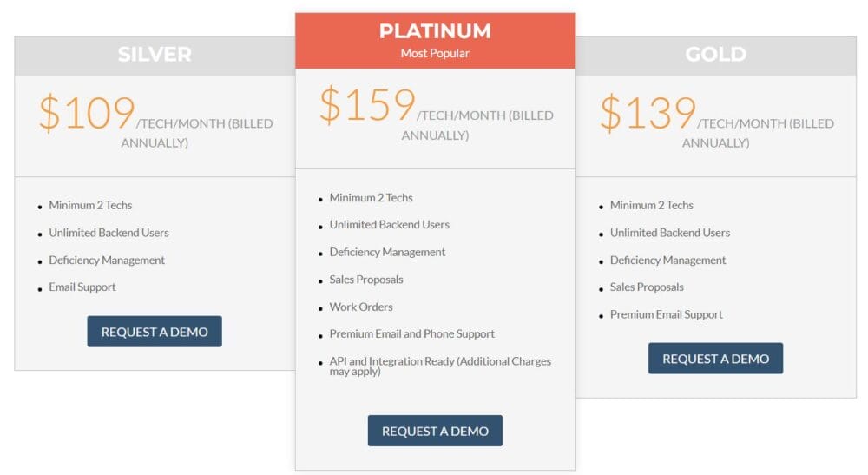Click the $159 Platinum price
This screenshot has width=868, height=475.
(367, 105)
